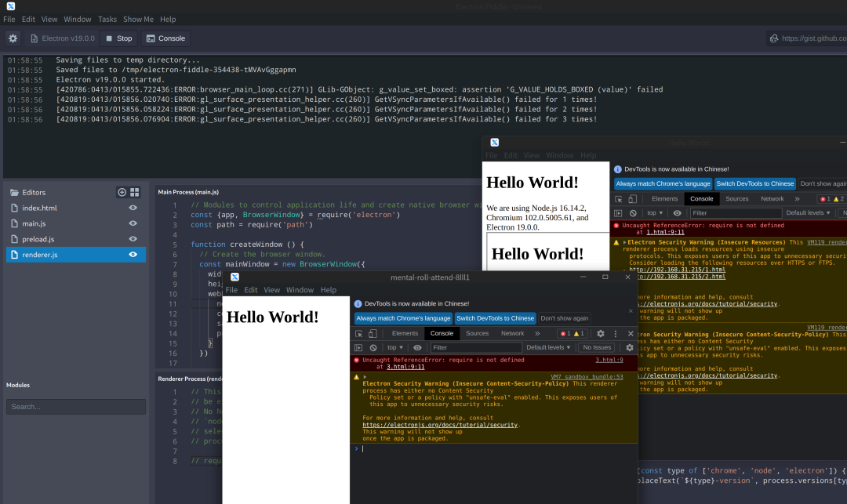Expand more tabs chevron in front DevTools
847x504 pixels.
click(537, 333)
